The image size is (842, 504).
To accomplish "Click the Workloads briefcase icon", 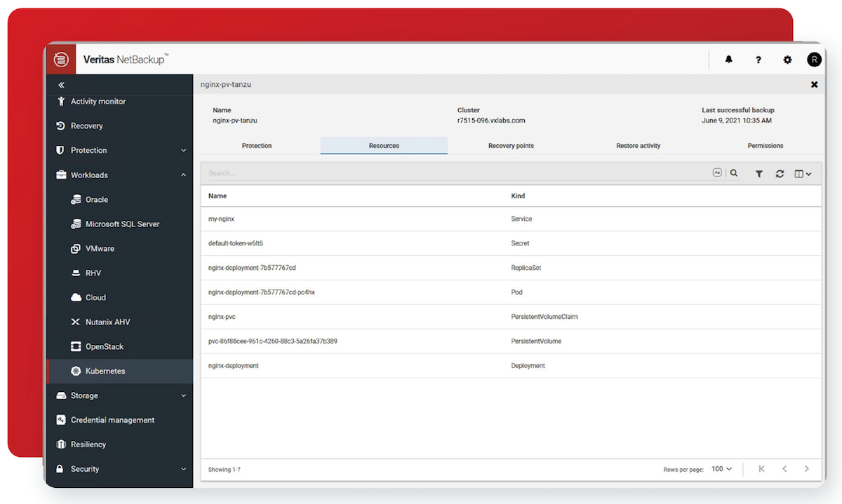I will click(x=60, y=175).
